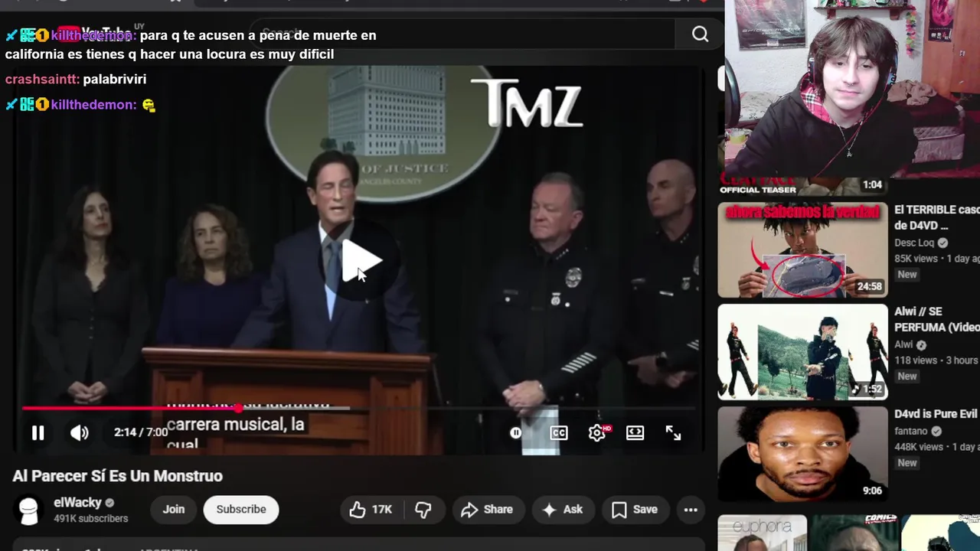Open the Ask assistant button
980x551 pixels.
[x=562, y=510]
